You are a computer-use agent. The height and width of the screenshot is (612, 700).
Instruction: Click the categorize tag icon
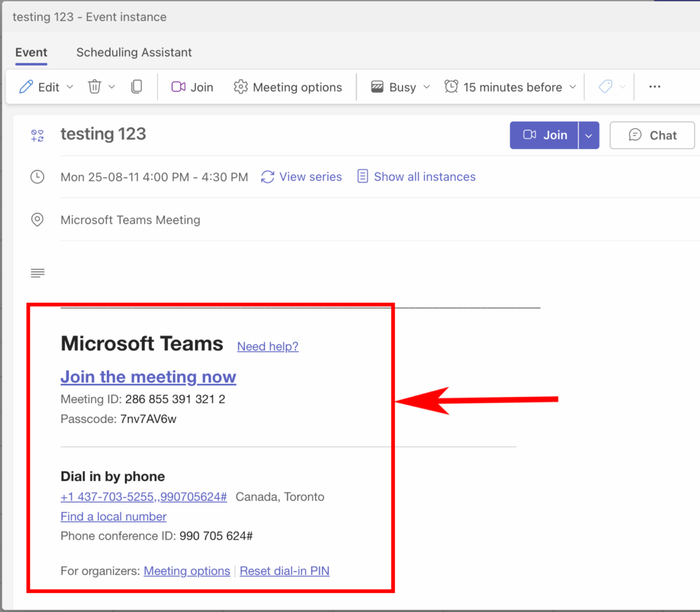click(606, 87)
